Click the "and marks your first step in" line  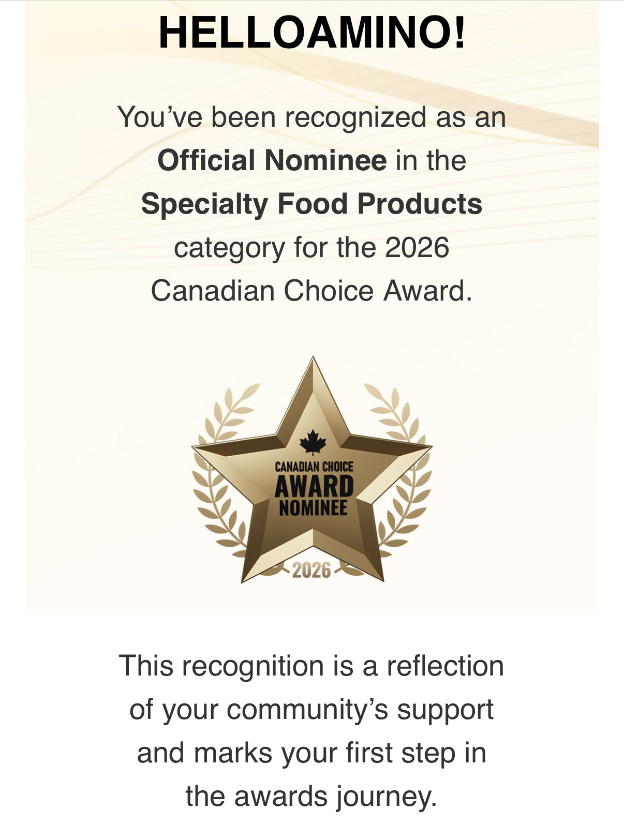click(311, 753)
